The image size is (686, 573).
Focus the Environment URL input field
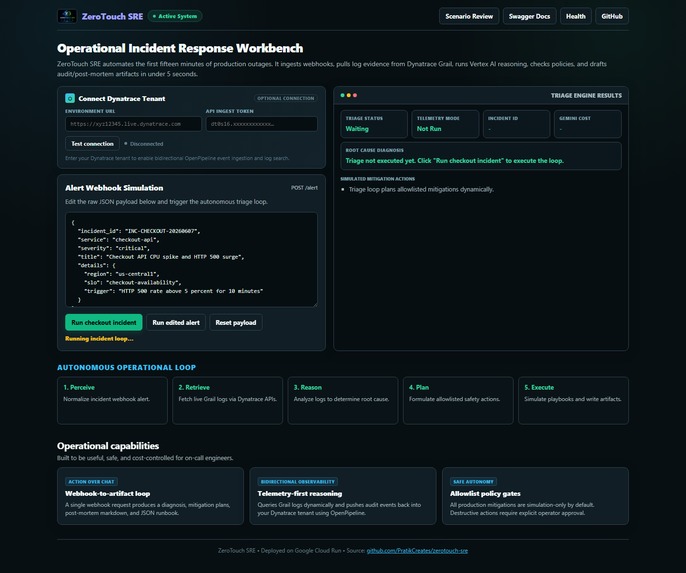pos(133,124)
